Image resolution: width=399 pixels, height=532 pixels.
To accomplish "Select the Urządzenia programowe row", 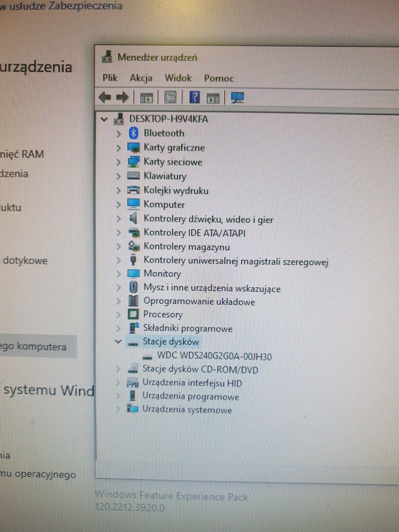I will [x=191, y=396].
